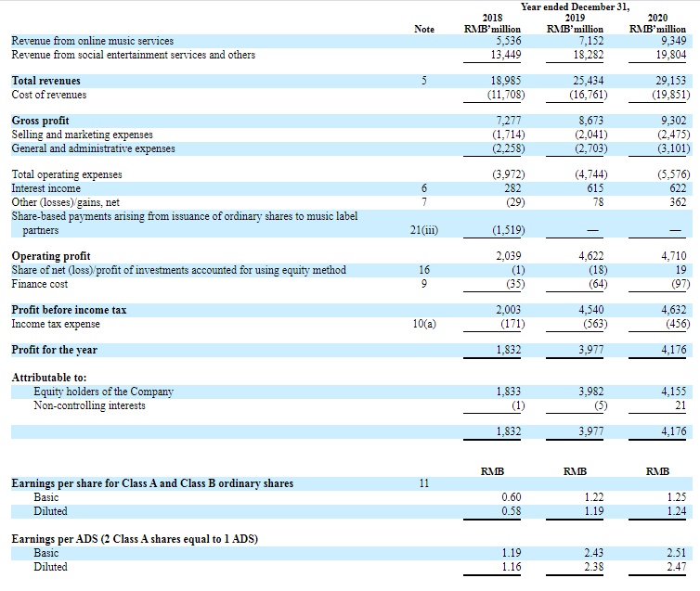The height and width of the screenshot is (591, 700).
Task: Click the 2018 profit before tax 2,003
Action: 509,310
